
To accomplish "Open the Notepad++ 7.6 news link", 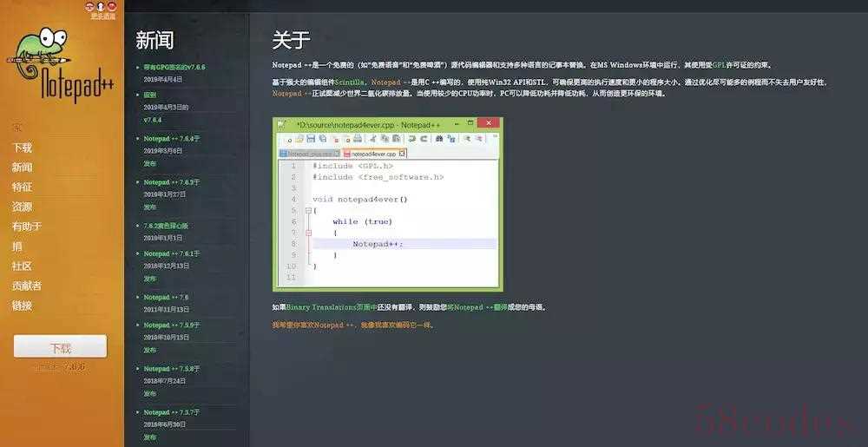I will 166,297.
